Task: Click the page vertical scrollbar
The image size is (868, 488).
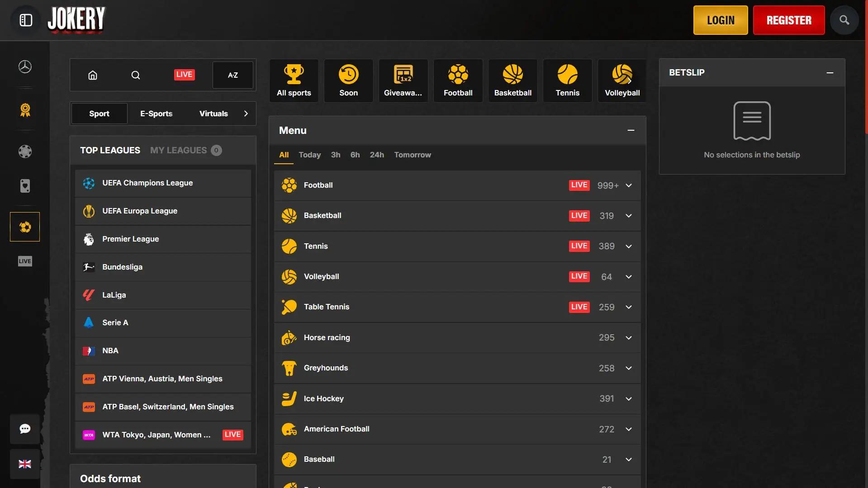Action: (866, 68)
